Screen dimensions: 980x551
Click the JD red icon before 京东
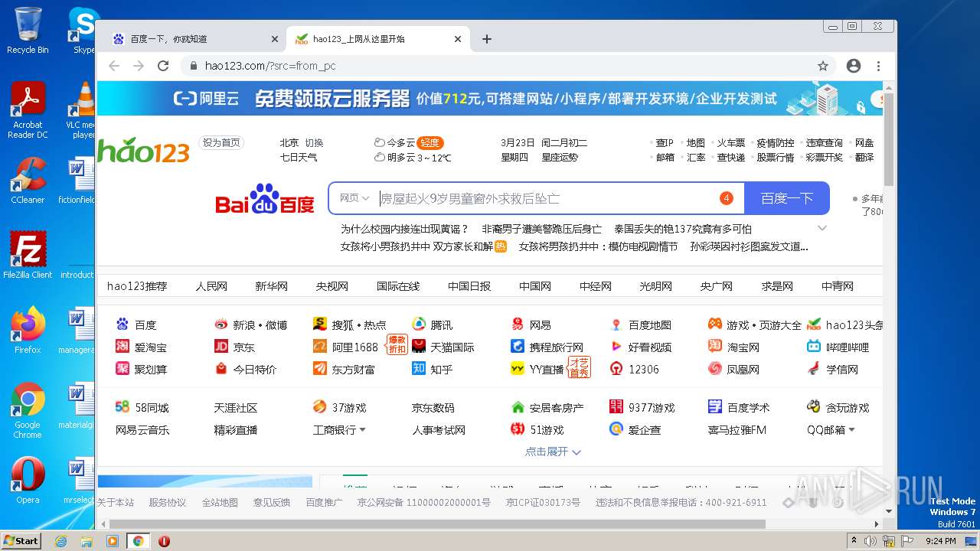(221, 347)
